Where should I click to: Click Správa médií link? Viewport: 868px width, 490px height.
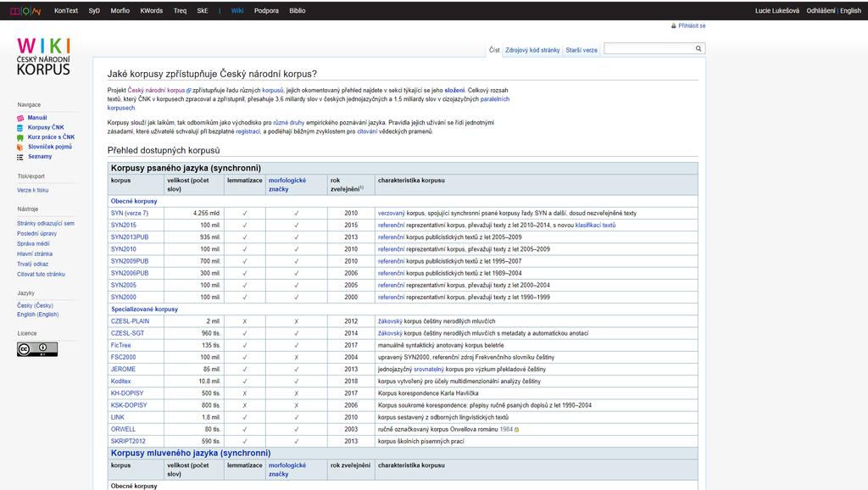coord(33,243)
